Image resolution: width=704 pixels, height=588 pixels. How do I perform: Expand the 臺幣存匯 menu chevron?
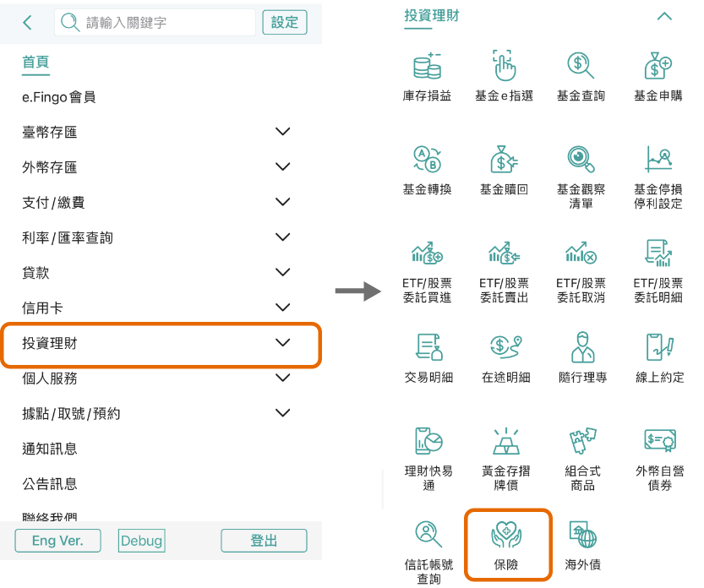pyautogui.click(x=282, y=132)
